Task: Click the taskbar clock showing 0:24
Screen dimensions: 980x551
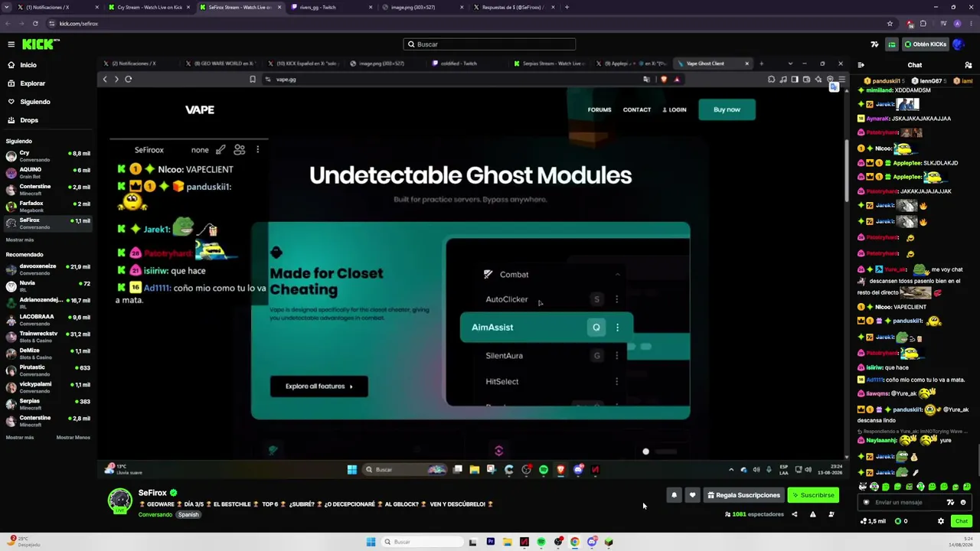Action: pos(962,542)
